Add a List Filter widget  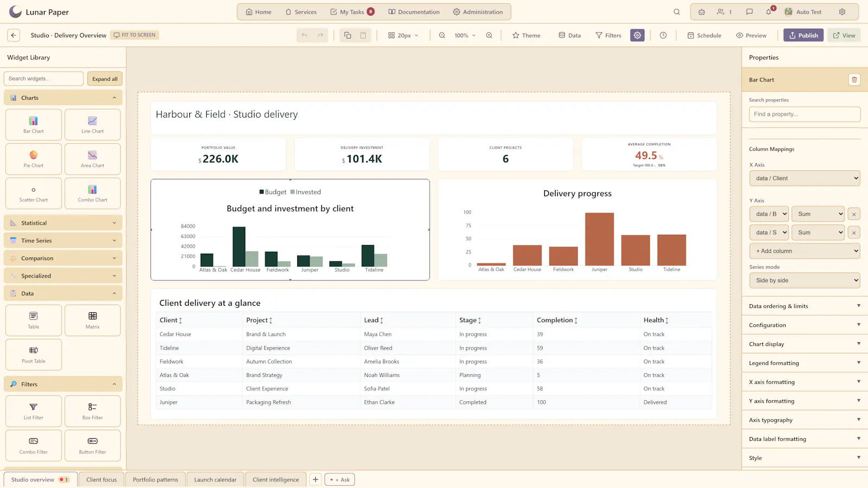34,411
